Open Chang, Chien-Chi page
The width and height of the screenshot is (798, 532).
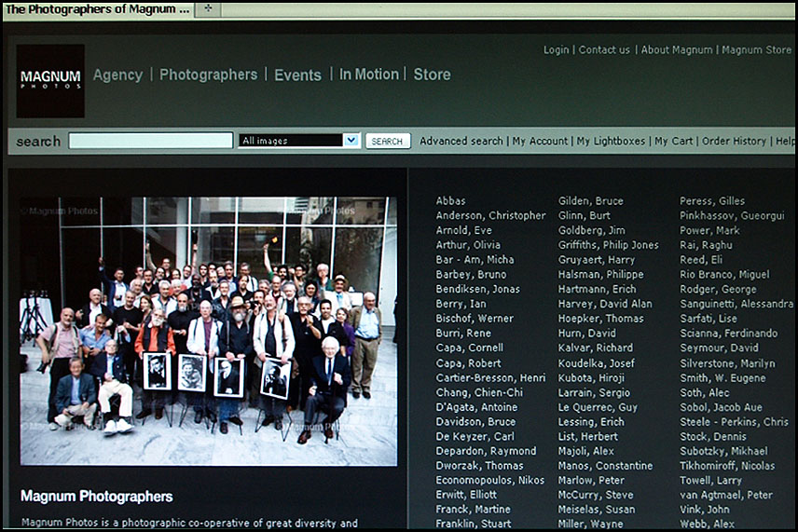pyautogui.click(x=479, y=392)
